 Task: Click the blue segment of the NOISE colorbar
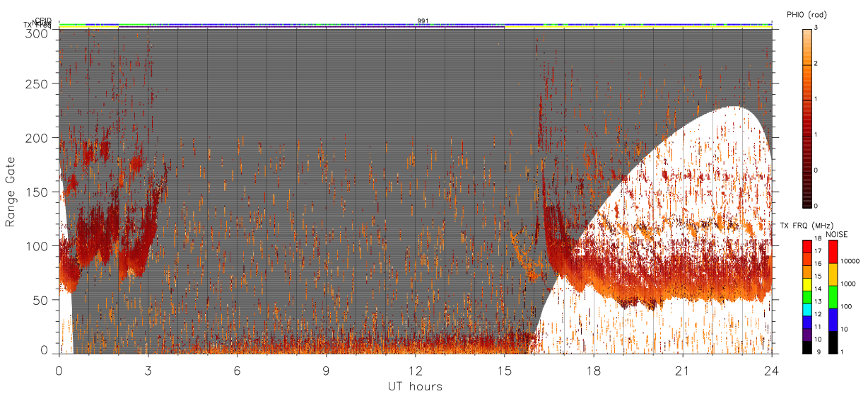pyautogui.click(x=832, y=320)
